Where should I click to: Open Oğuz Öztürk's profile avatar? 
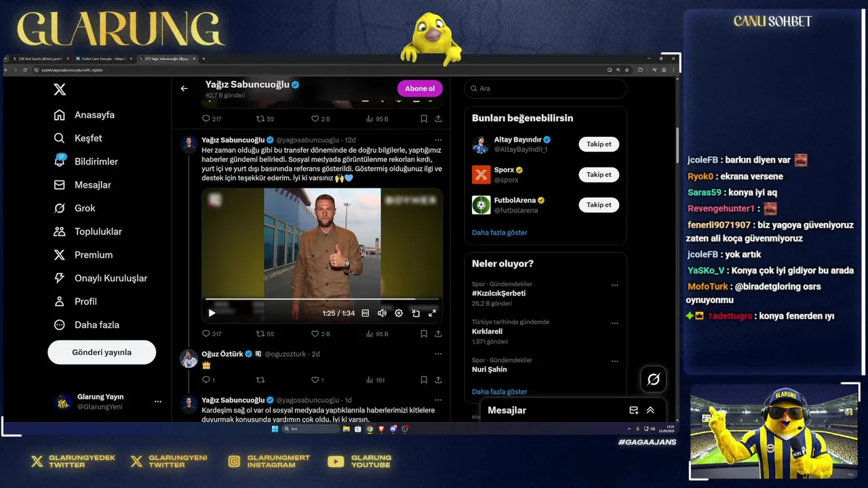click(189, 359)
